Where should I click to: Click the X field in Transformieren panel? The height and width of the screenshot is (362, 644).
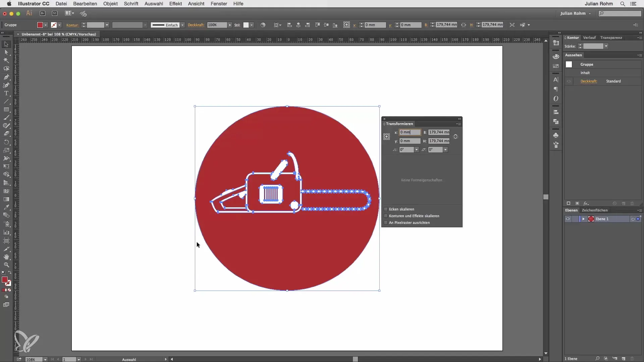tap(410, 132)
